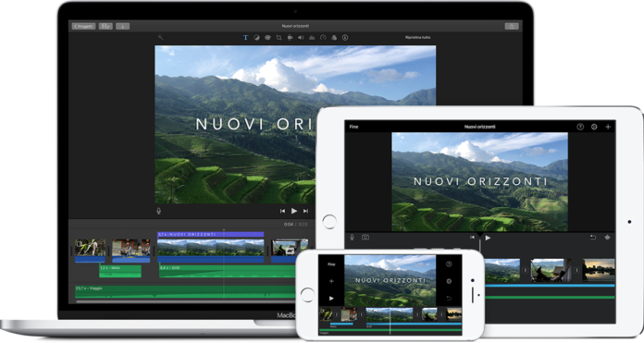The width and height of the screenshot is (644, 343).
Task: Tap Fine on the iPhone
Action: coord(331,264)
